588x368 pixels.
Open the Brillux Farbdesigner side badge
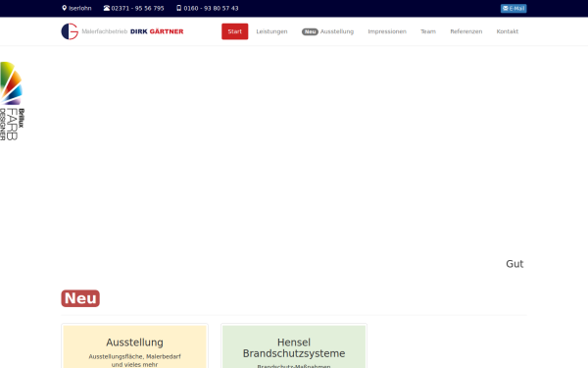tap(12, 101)
